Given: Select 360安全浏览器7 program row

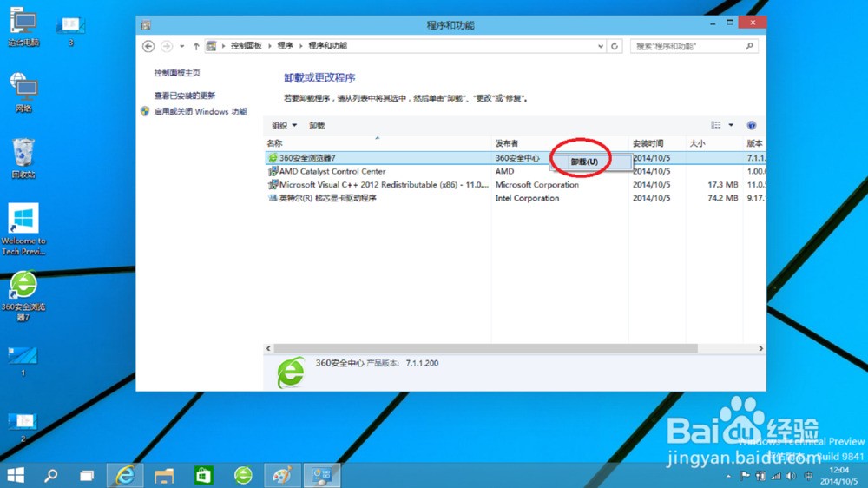Looking at the screenshot, I should [x=515, y=158].
